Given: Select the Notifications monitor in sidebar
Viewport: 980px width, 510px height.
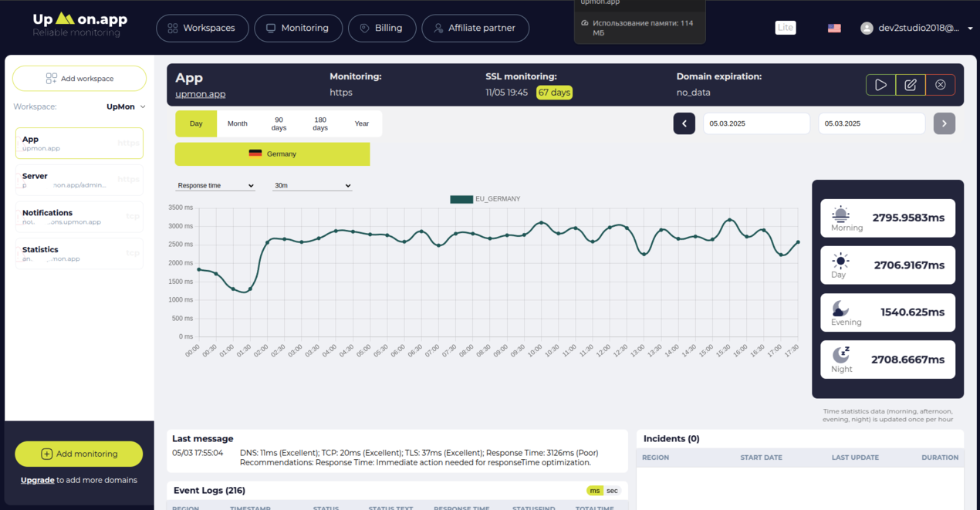Looking at the screenshot, I should click(x=79, y=217).
